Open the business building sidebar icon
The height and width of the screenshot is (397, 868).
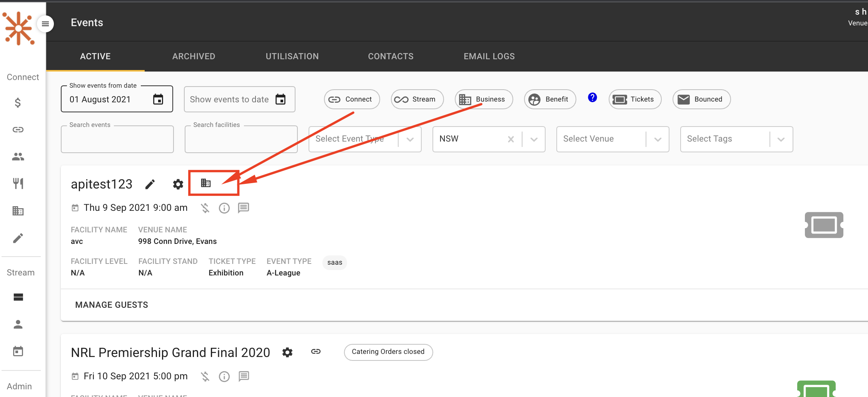(18, 211)
